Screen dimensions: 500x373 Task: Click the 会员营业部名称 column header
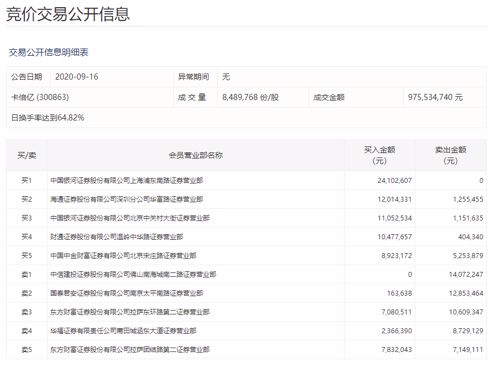(196, 155)
